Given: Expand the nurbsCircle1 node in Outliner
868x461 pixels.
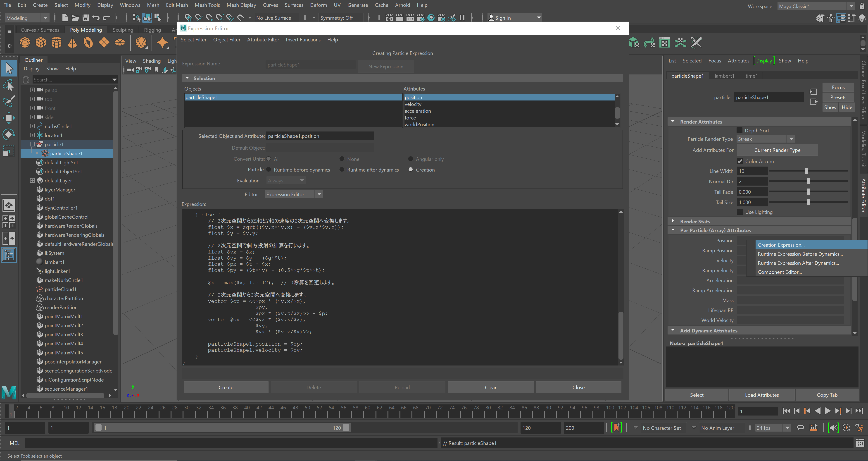Looking at the screenshot, I should click(x=32, y=126).
